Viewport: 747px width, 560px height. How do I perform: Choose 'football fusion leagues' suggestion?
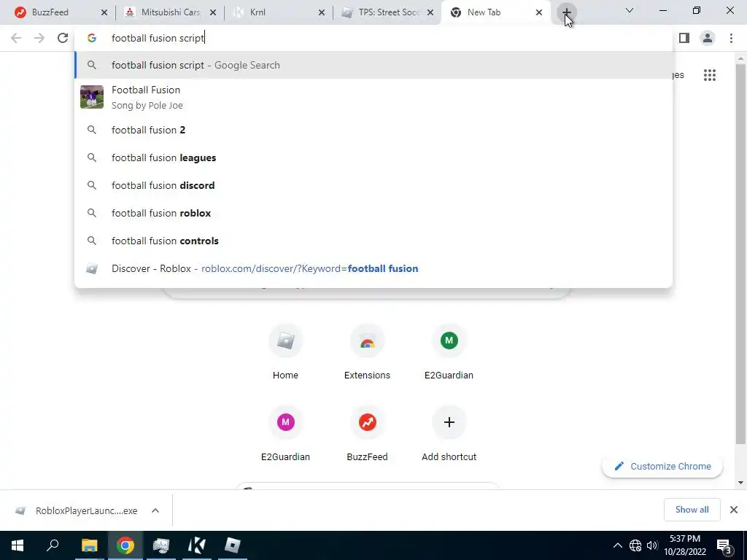[x=373, y=157]
